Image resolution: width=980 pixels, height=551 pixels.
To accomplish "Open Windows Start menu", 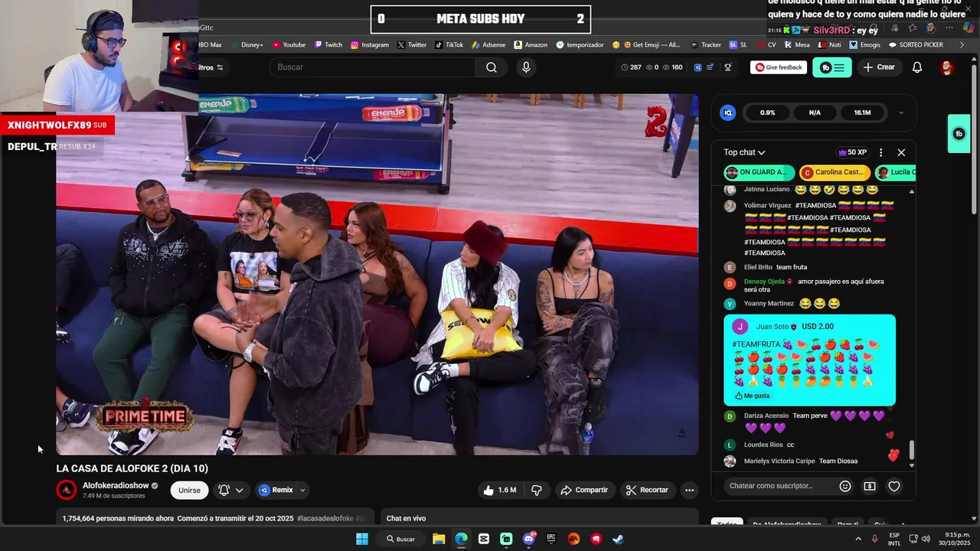I will 361,539.
